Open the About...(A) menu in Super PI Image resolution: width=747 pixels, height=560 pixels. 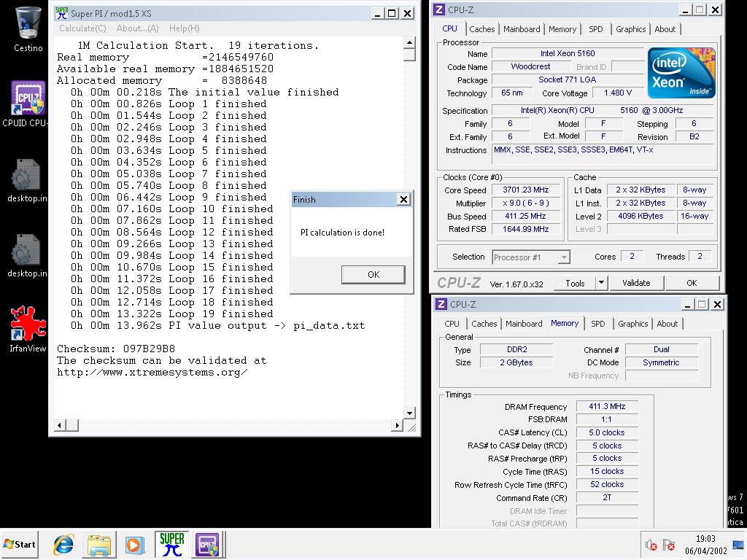pos(137,28)
